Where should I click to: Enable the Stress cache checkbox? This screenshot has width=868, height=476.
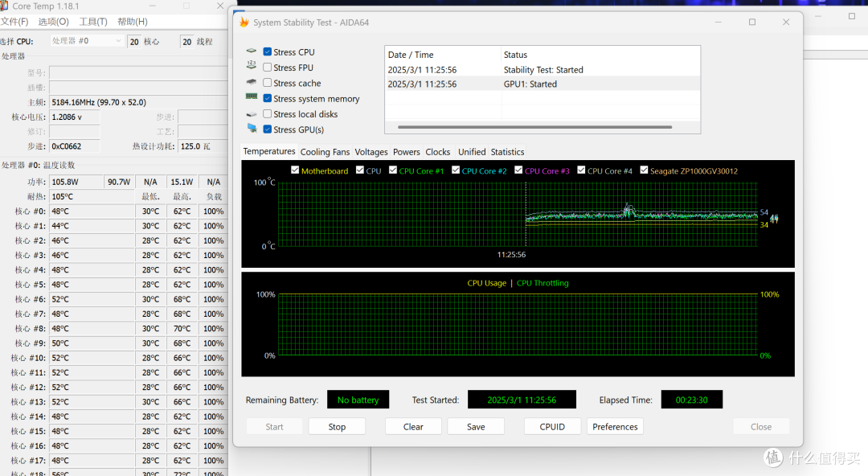click(x=268, y=83)
